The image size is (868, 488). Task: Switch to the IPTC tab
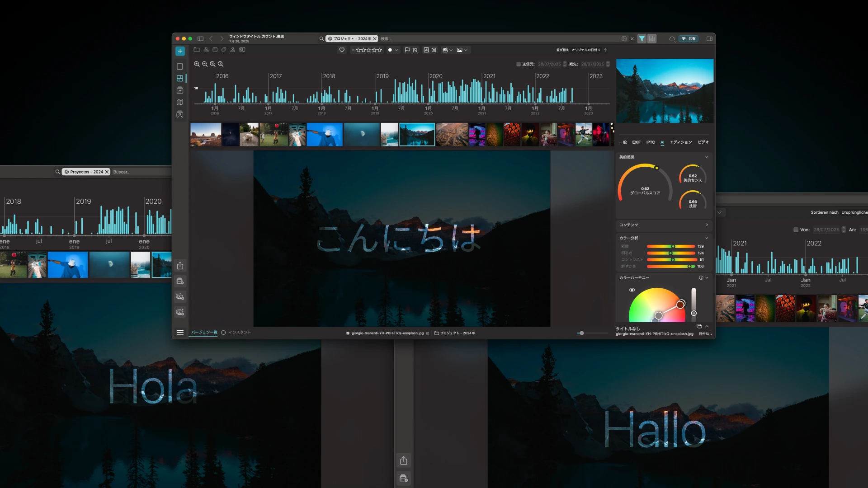651,142
